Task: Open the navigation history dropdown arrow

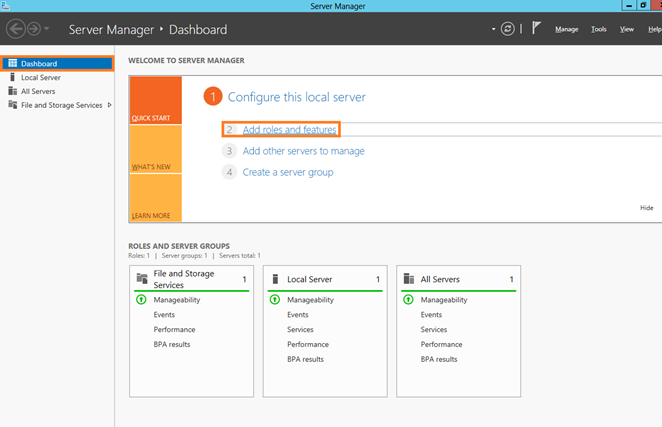Action: 47,30
